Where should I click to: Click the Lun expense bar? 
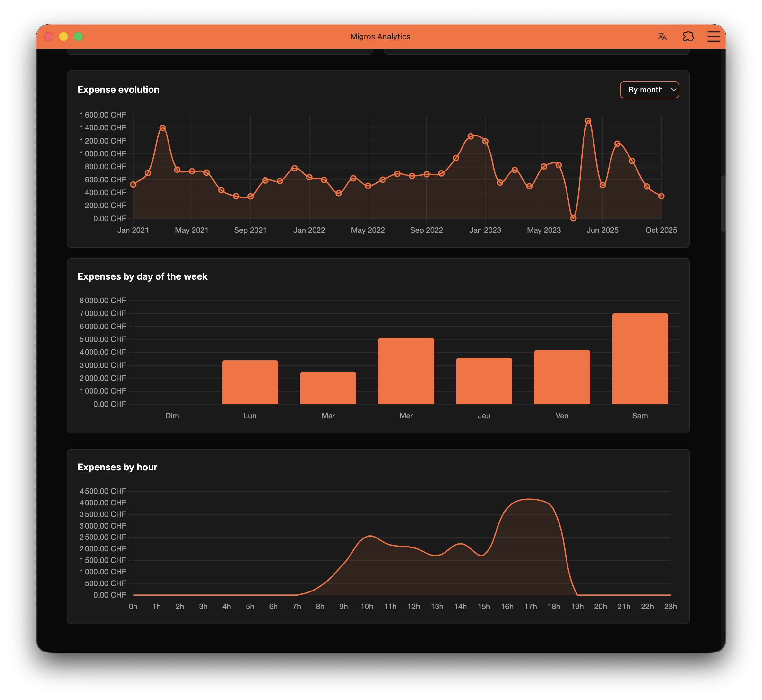250,382
